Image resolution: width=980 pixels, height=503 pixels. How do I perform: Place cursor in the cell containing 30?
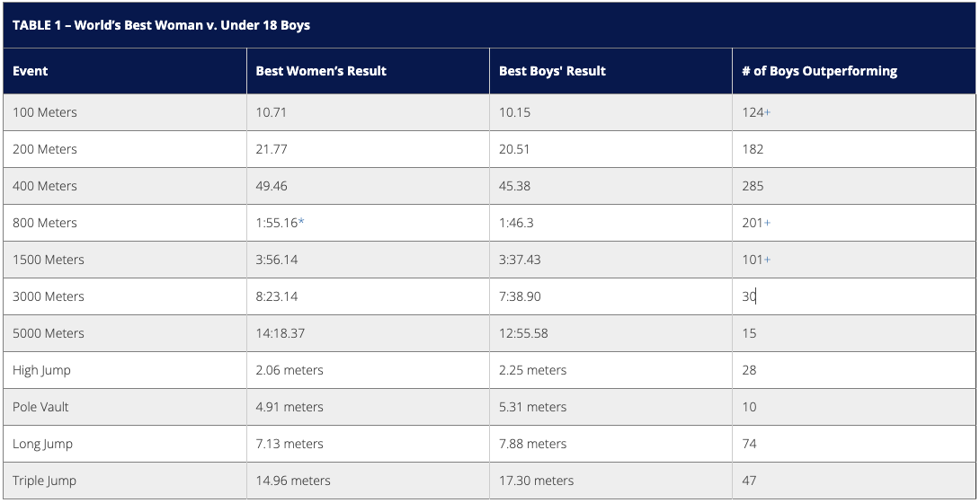[749, 296]
